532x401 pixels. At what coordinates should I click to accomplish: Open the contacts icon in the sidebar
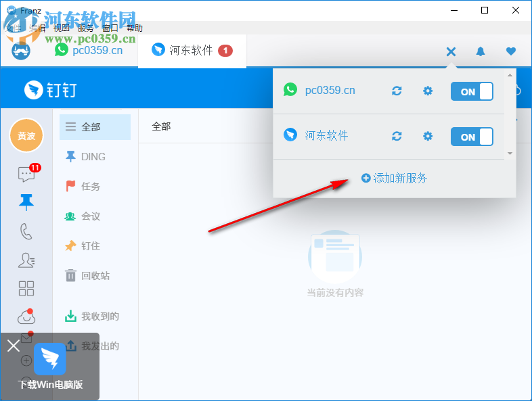pos(26,260)
